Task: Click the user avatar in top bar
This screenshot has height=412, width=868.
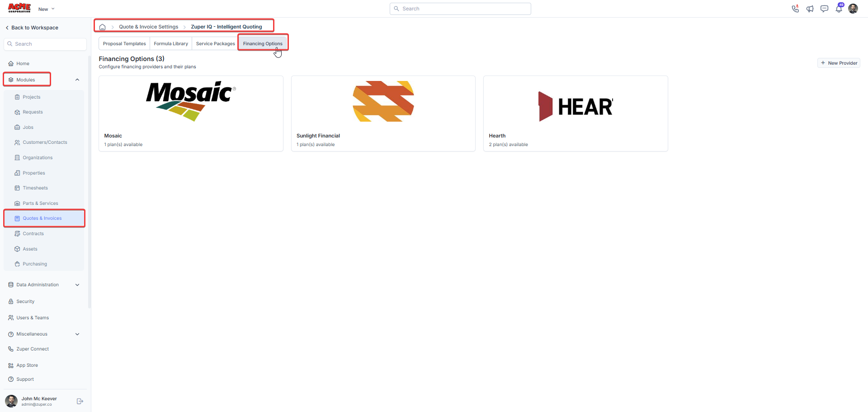Action: [853, 9]
